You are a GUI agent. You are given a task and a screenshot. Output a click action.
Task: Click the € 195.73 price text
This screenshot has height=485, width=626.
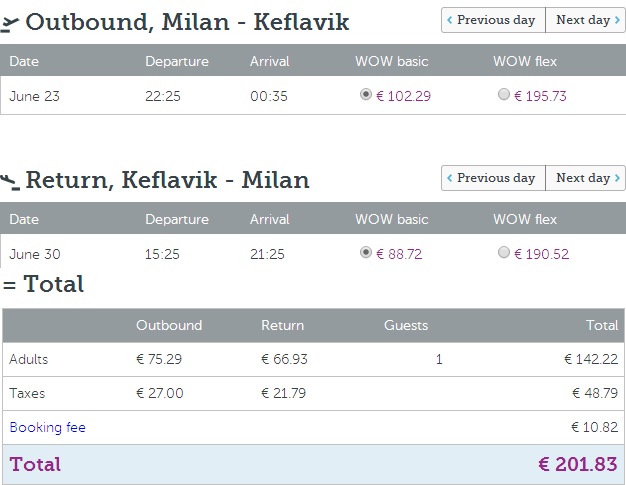(x=540, y=96)
